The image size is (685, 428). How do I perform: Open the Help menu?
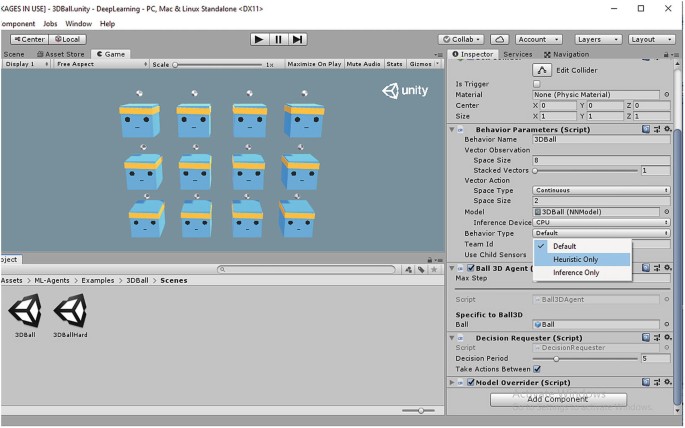tap(107, 24)
